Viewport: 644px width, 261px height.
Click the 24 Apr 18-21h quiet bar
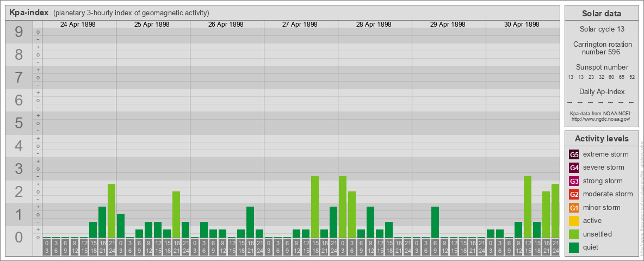[x=102, y=222]
